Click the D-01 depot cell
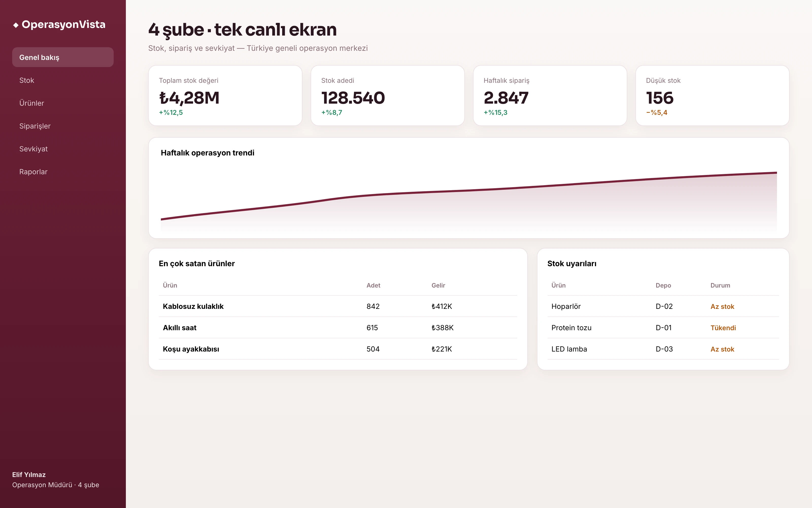 663,328
